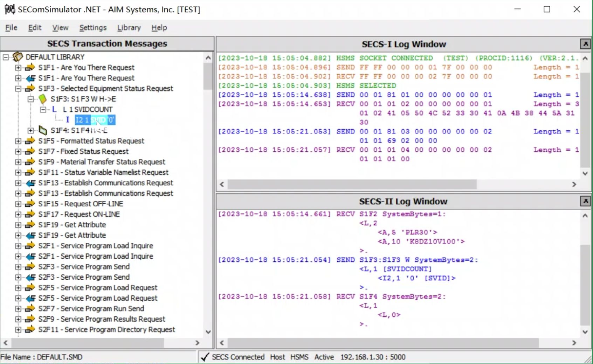Click the yellow arrow icon beside S2F7 Service Program Run Send
The image size is (593, 364).
point(30,309)
